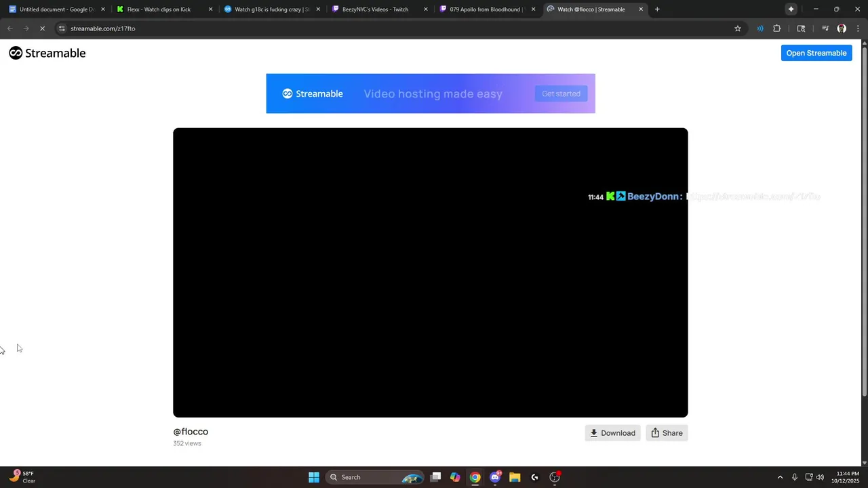The height and width of the screenshot is (488, 868).
Task: View site information icon in address bar
Action: click(x=62, y=28)
